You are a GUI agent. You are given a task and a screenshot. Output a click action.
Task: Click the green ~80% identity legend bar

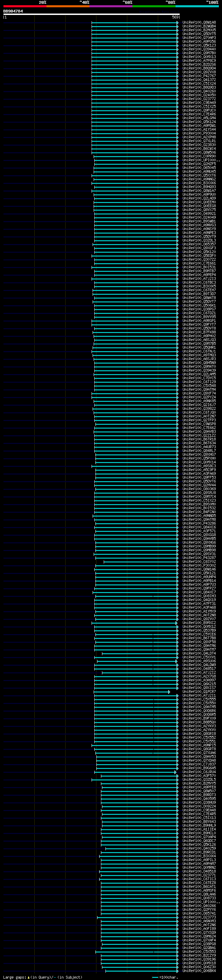click(154, 7)
